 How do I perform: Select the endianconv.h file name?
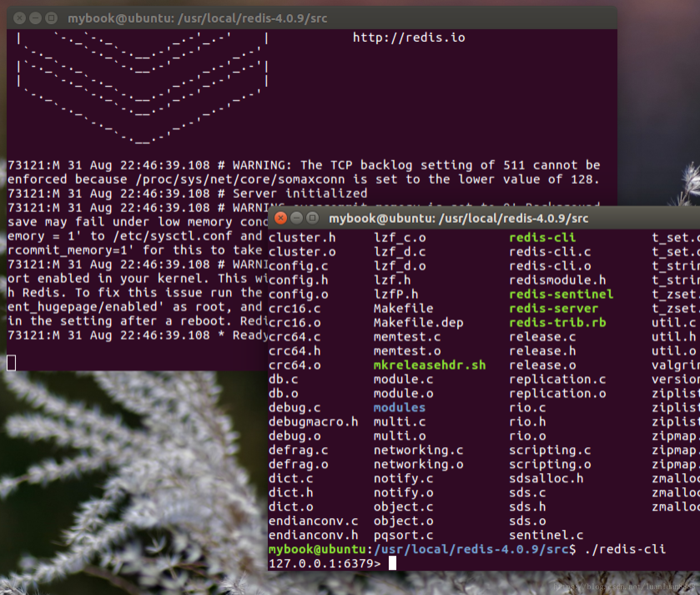click(x=313, y=535)
